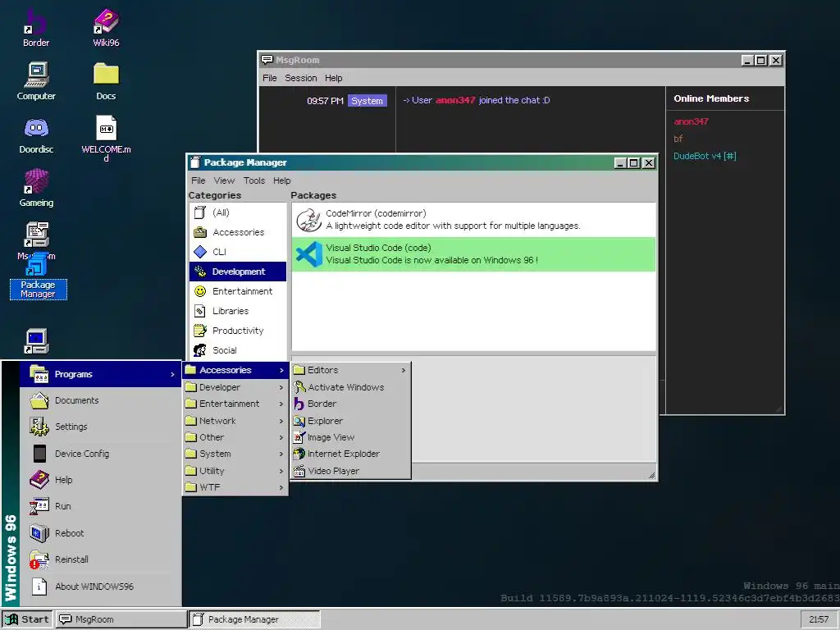Click the CodeMirror package icon
This screenshot has height=630, width=840.
click(309, 220)
